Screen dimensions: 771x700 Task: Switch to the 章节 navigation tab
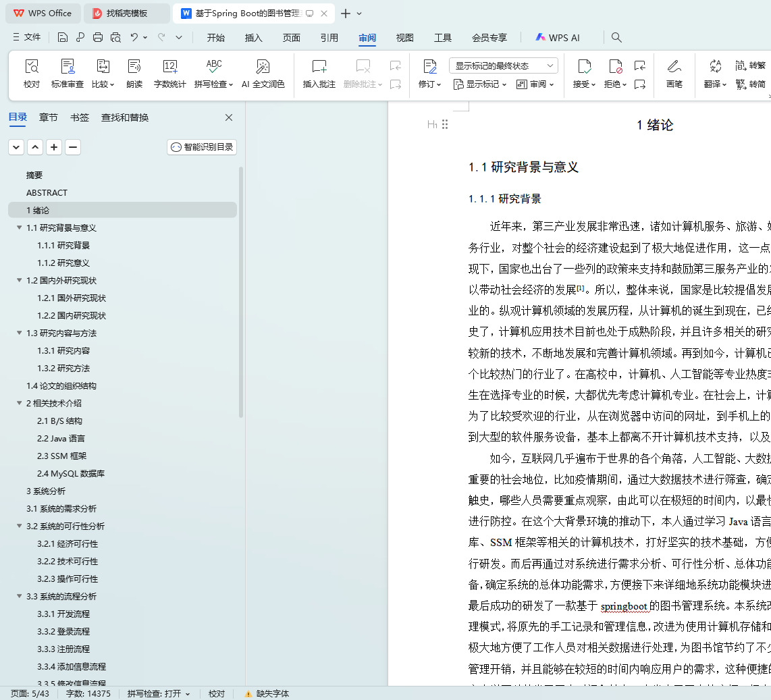[48, 117]
